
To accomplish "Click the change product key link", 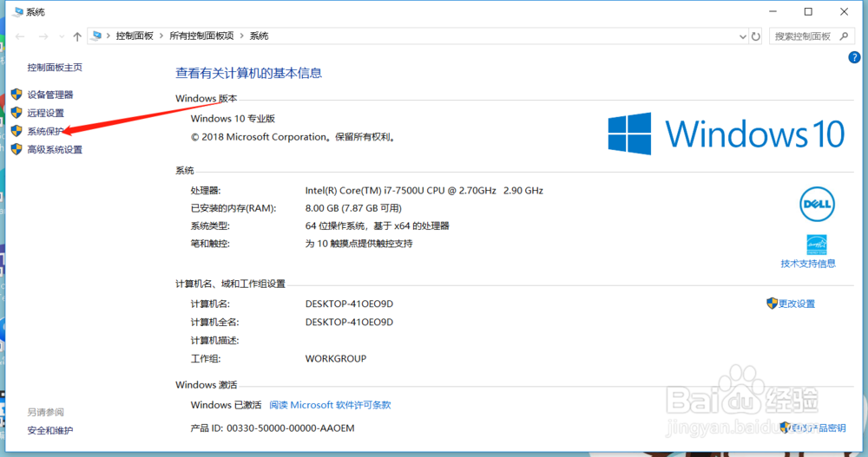I will [x=819, y=428].
